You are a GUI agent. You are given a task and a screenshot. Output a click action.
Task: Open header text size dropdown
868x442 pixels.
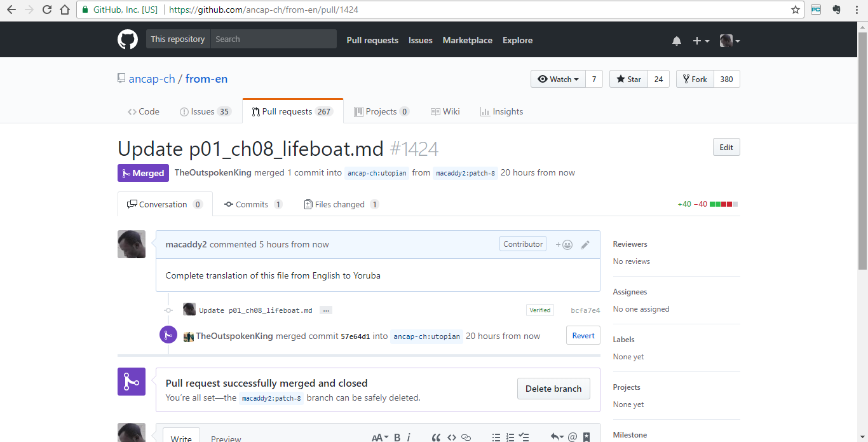(380, 438)
